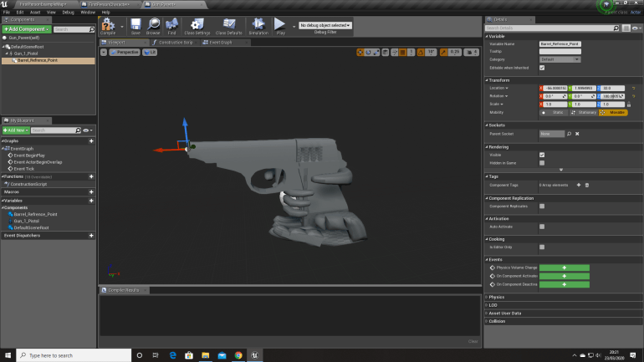Viewport: 644px width, 362px height.
Task: Save the blueprint using the Save icon
Action: click(x=135, y=26)
